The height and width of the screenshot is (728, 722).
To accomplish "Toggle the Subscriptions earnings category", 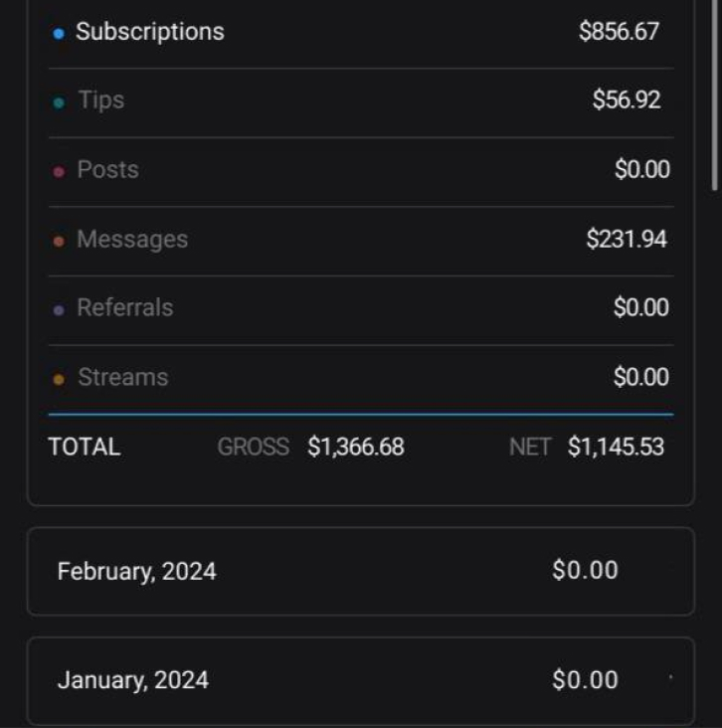I will click(149, 32).
